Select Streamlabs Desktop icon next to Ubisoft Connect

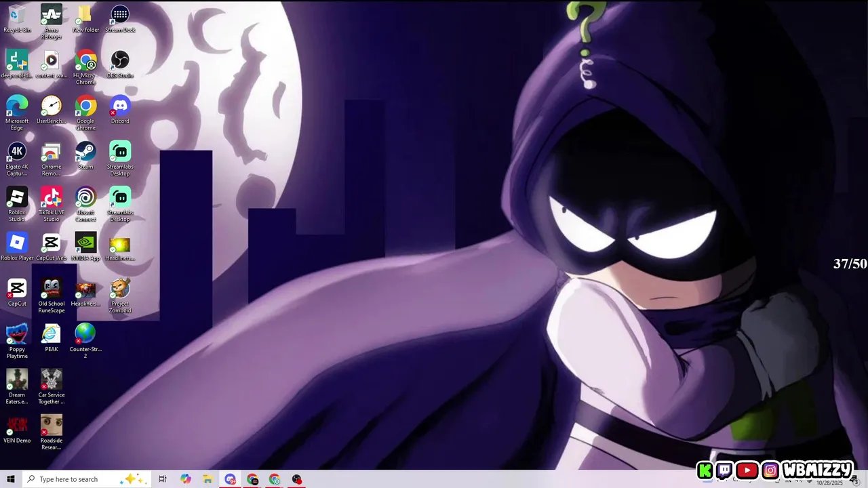[120, 204]
